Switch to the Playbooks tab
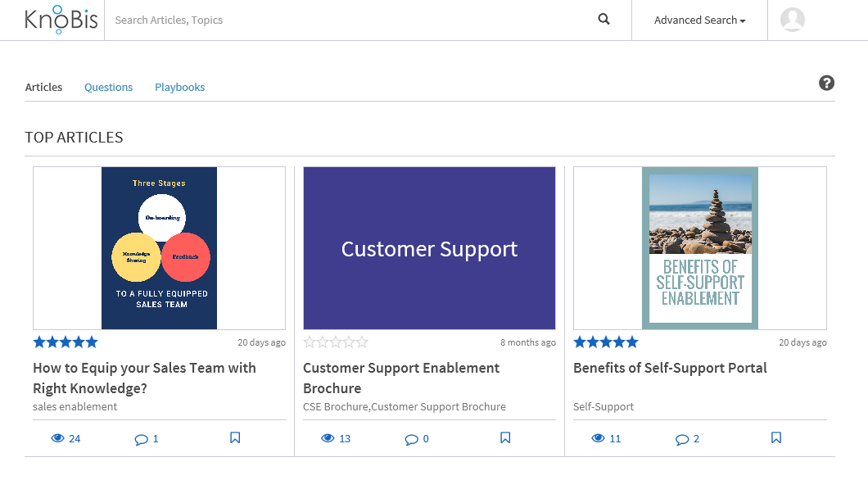This screenshot has height=480, width=868. (179, 87)
